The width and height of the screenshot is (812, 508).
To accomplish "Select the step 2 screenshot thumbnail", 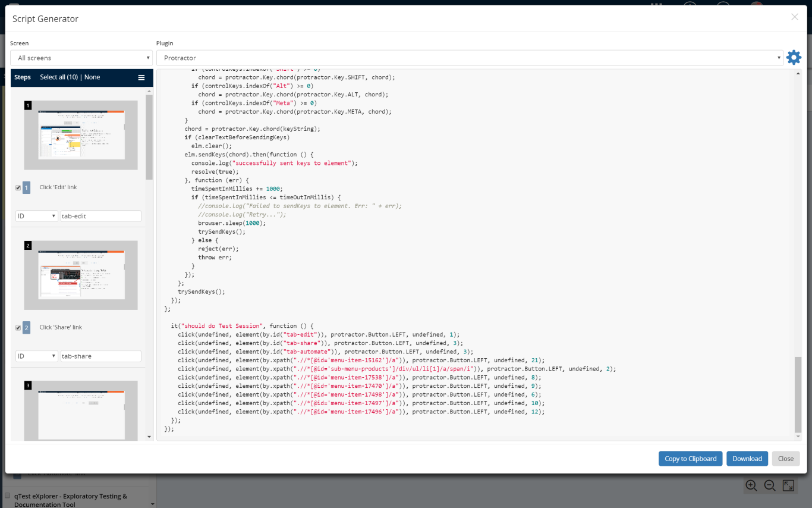I will click(x=81, y=275).
